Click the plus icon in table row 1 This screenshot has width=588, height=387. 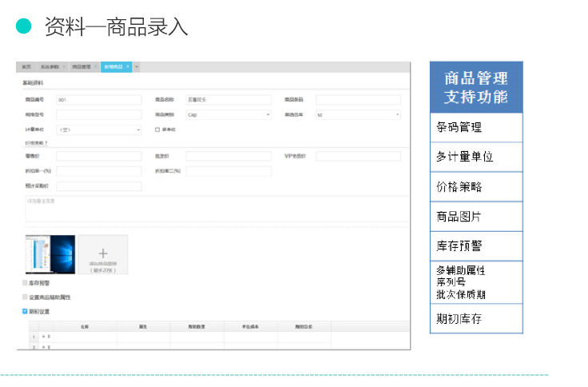[44, 337]
